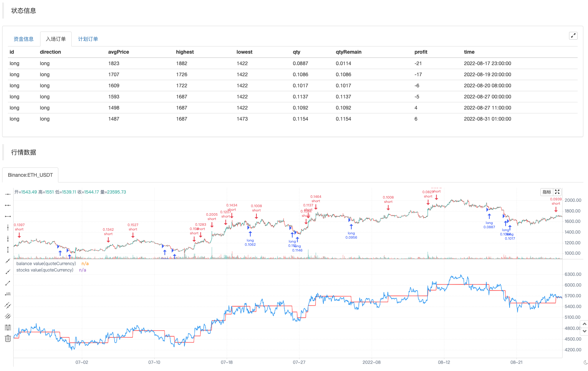The height and width of the screenshot is (371, 588).
Task: Click the scroll up chevron
Action: (x=584, y=324)
